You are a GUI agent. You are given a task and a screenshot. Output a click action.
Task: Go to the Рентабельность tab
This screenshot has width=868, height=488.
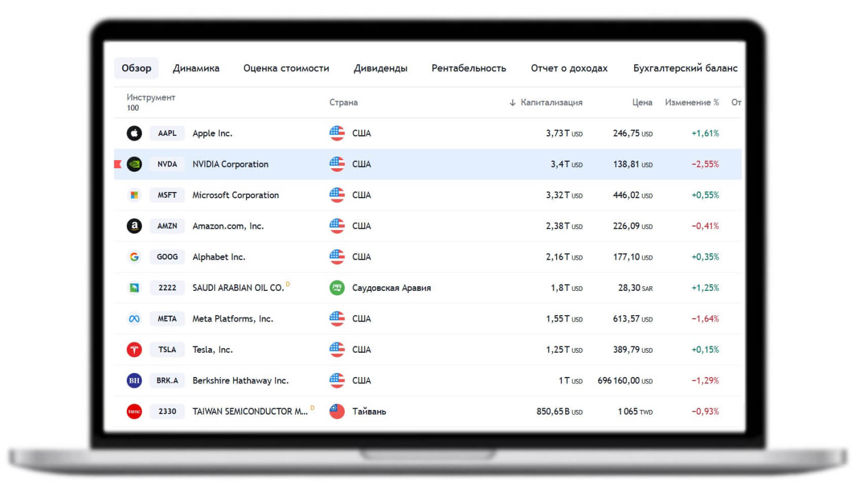(469, 68)
